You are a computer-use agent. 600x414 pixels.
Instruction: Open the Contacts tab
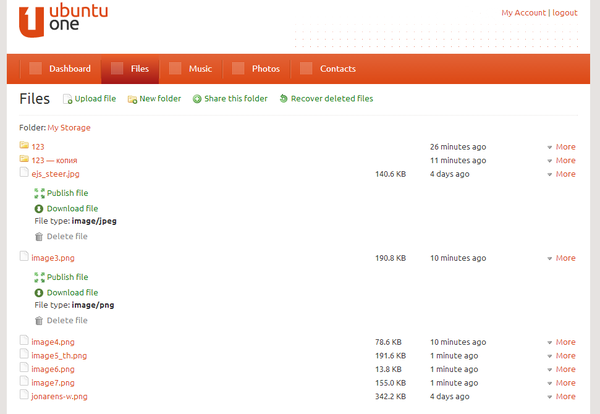pos(328,69)
